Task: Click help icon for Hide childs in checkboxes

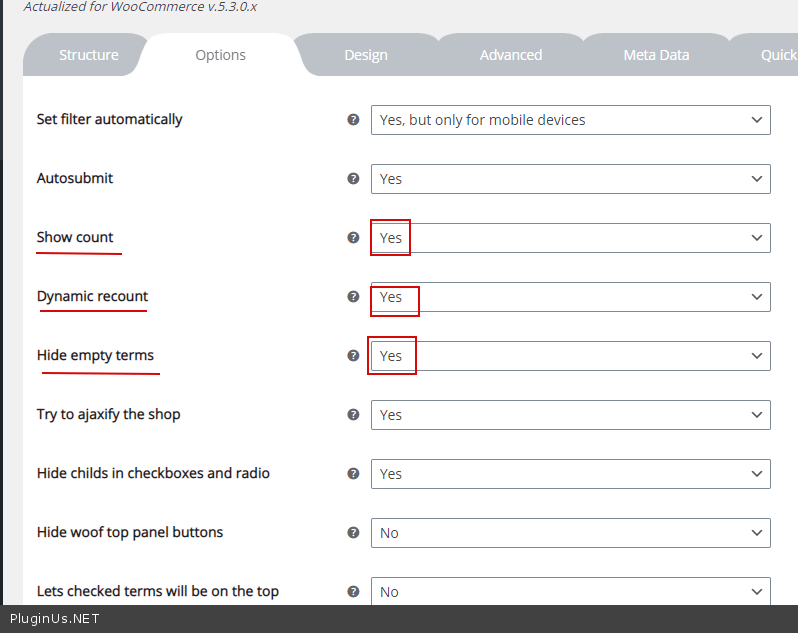Action: pyautogui.click(x=353, y=473)
